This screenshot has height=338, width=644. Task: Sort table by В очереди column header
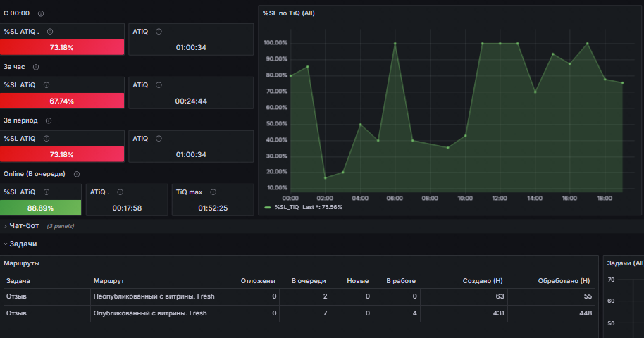coord(309,281)
